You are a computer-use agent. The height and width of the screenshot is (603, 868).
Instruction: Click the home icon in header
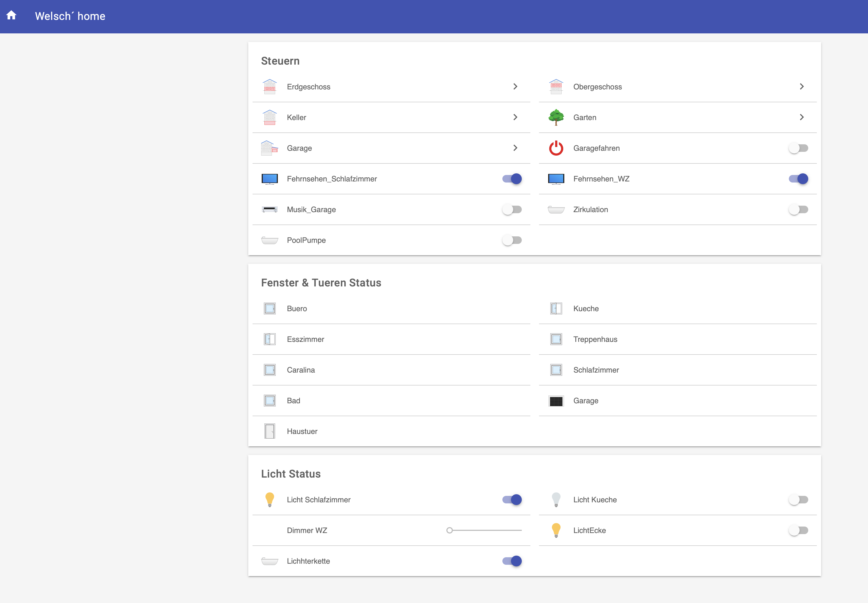[11, 16]
